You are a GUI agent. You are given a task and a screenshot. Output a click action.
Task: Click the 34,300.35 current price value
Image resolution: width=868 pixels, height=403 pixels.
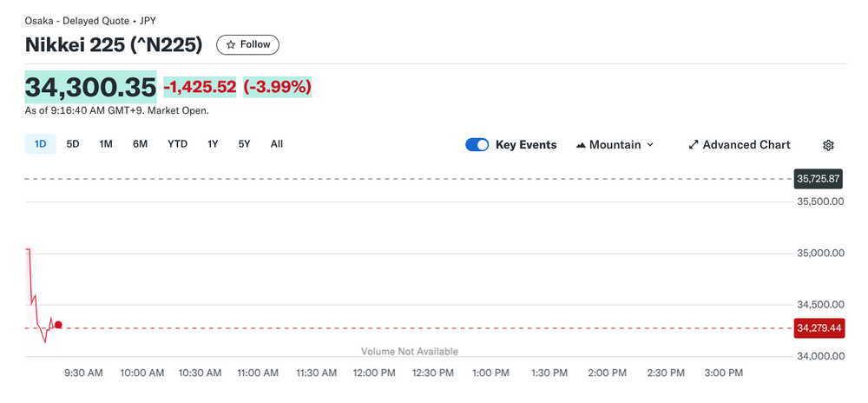90,87
